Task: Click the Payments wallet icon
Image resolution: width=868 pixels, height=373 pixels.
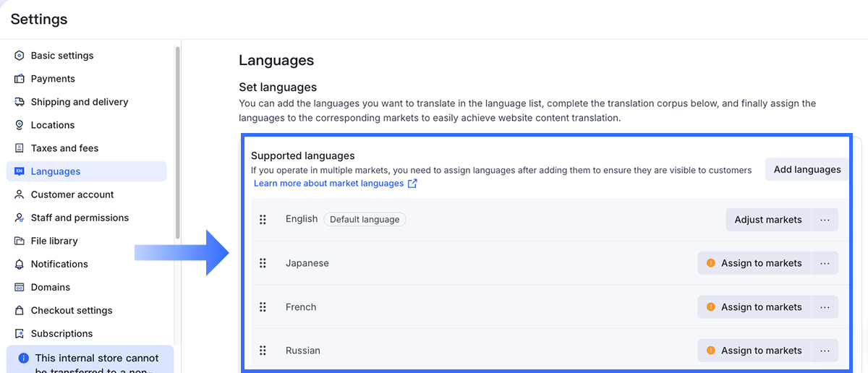Action: [20, 79]
